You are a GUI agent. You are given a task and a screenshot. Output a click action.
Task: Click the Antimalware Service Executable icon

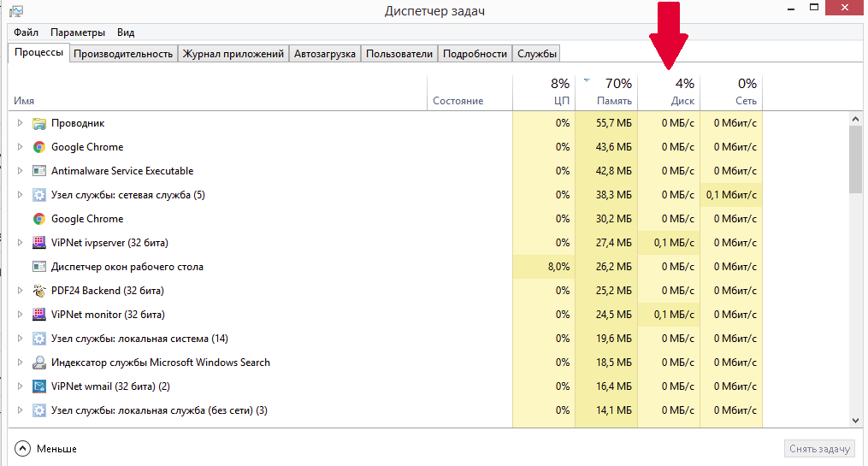click(x=38, y=171)
